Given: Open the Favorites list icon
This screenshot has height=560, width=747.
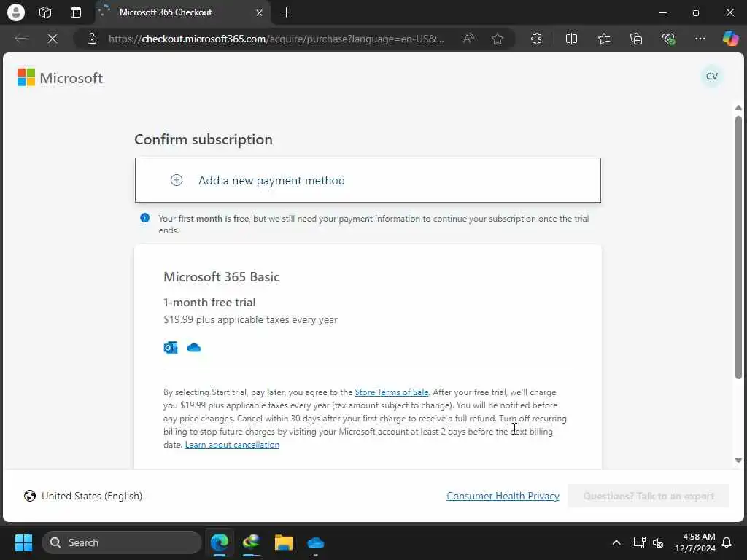Looking at the screenshot, I should pyautogui.click(x=604, y=39).
